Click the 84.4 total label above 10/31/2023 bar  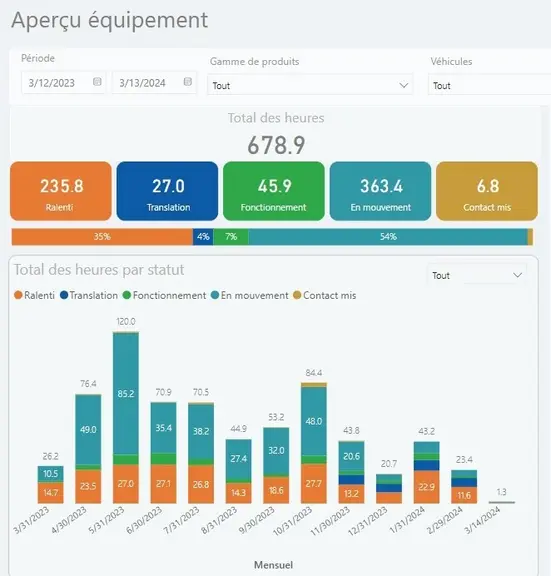pos(314,373)
